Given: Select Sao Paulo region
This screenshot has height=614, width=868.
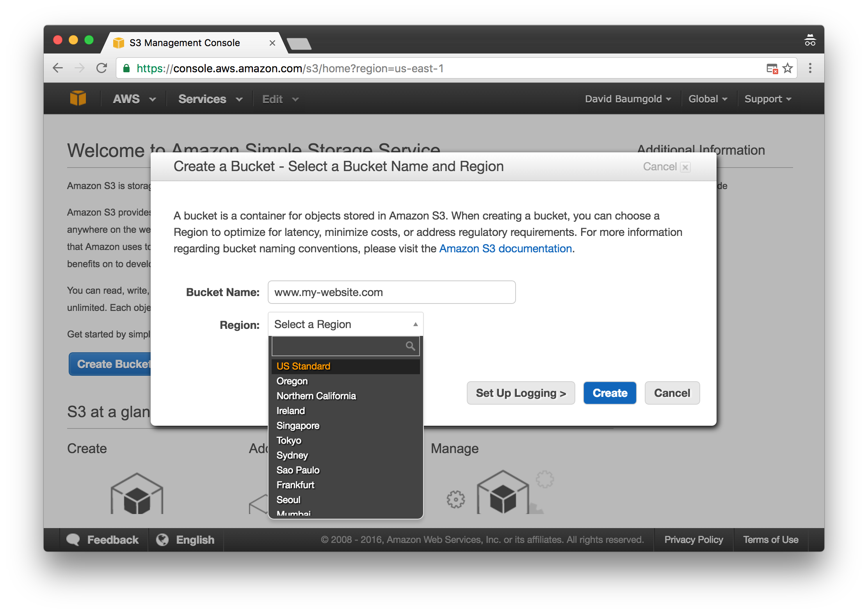Looking at the screenshot, I should (x=346, y=470).
